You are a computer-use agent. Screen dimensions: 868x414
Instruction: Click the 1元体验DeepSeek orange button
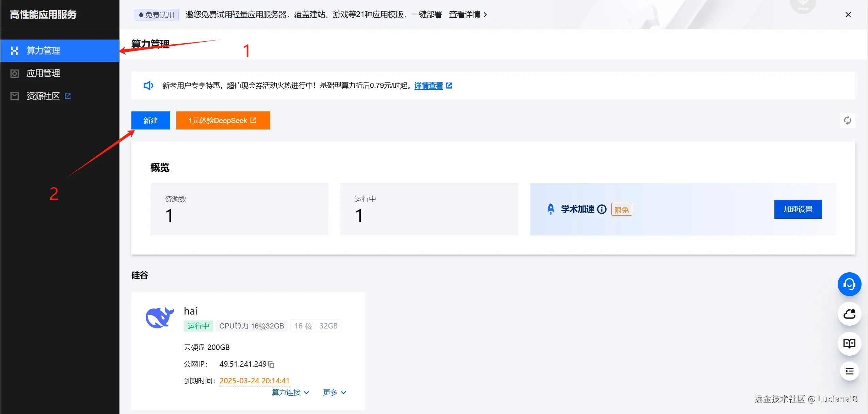pyautogui.click(x=223, y=121)
